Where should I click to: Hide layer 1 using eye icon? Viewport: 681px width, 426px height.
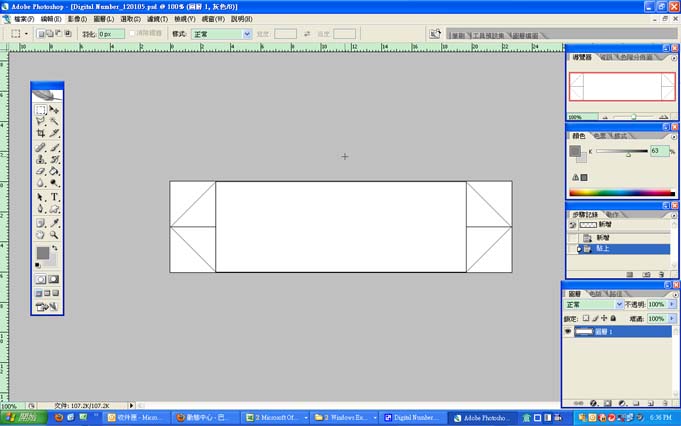pos(568,331)
